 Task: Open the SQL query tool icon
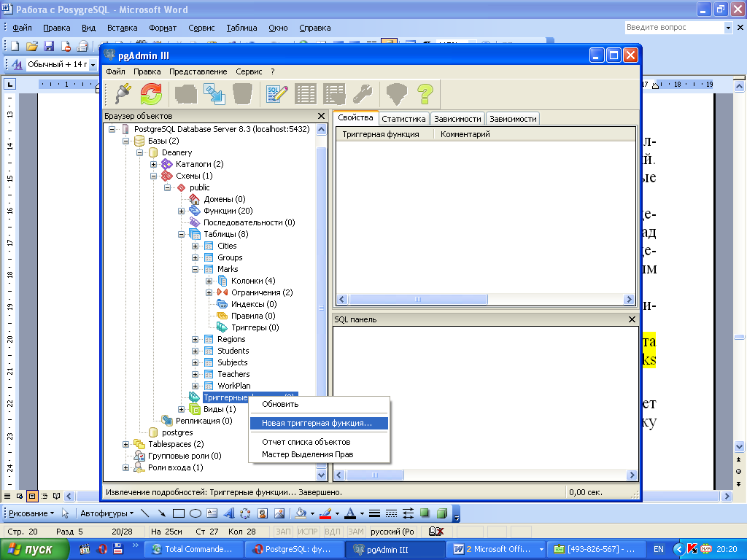click(276, 93)
